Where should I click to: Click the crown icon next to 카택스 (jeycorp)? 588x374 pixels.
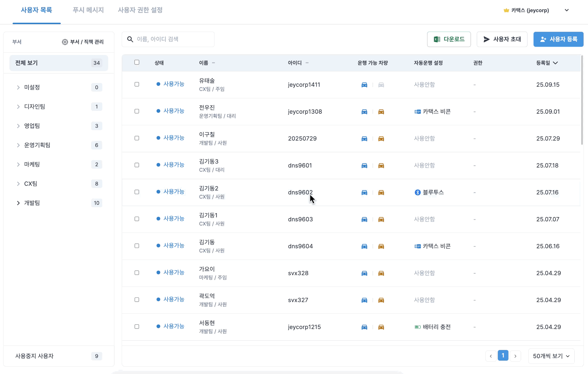(x=506, y=10)
